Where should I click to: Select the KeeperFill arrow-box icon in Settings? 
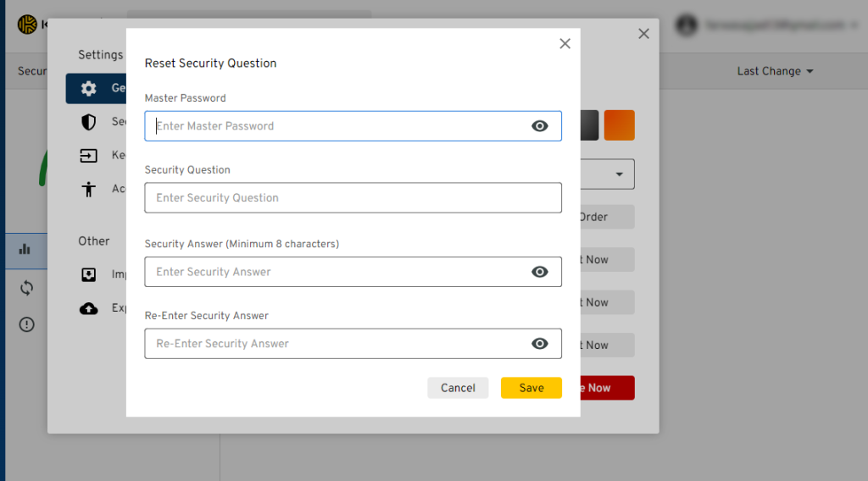tap(88, 156)
